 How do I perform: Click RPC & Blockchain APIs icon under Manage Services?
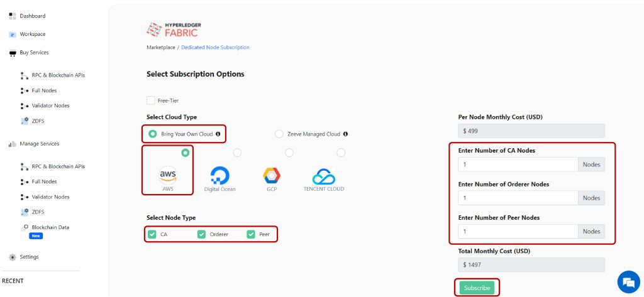25,166
